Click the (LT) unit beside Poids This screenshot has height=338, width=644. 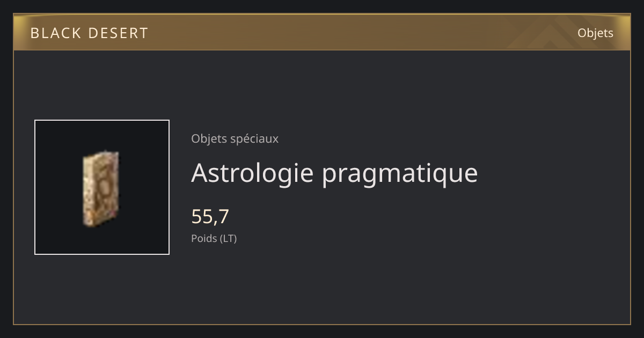[228, 238]
